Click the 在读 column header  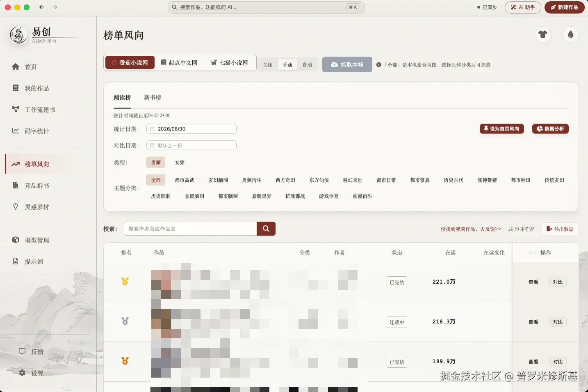point(450,252)
